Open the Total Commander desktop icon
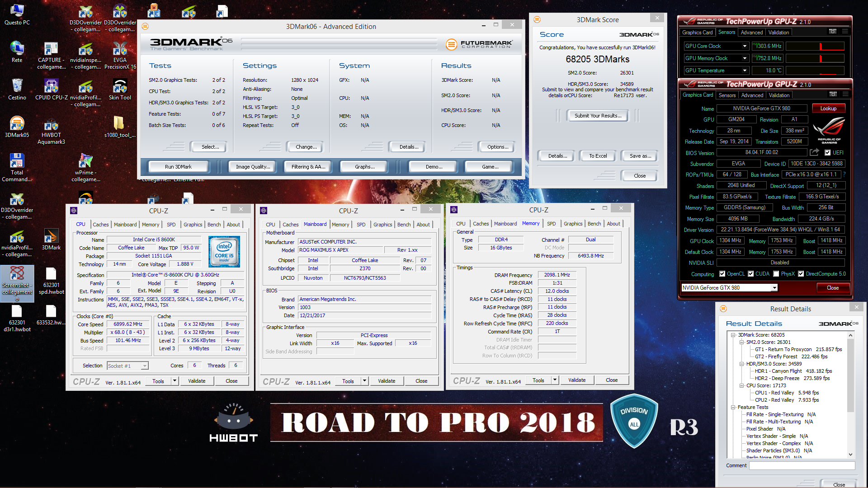Viewport: 868px width, 488px height. pyautogui.click(x=17, y=168)
